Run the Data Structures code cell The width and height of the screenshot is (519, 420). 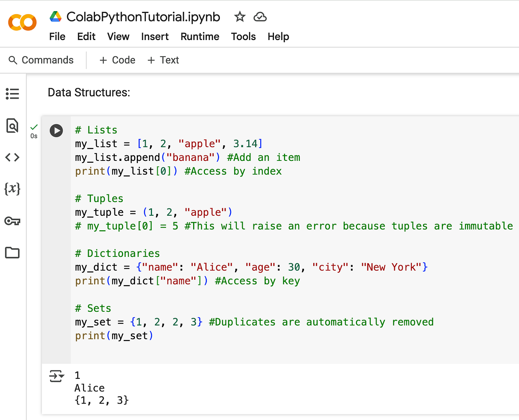point(56,130)
